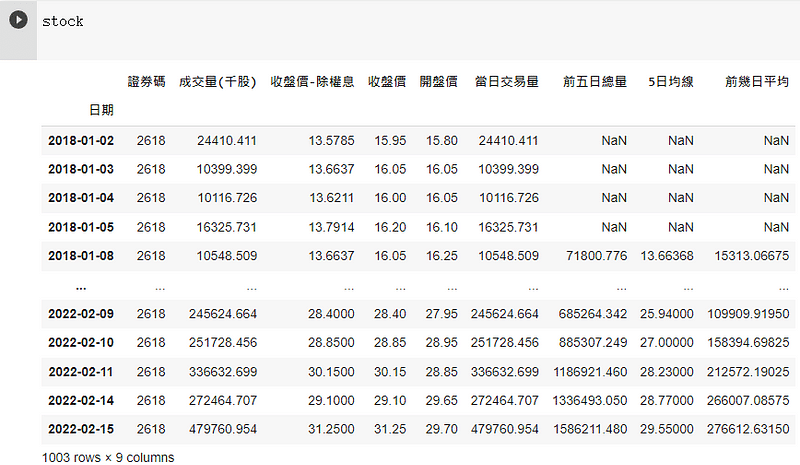Viewport: 800px width, 465px height.
Task: Click the '1003 rows × 9 columns' summary text
Action: [x=108, y=456]
